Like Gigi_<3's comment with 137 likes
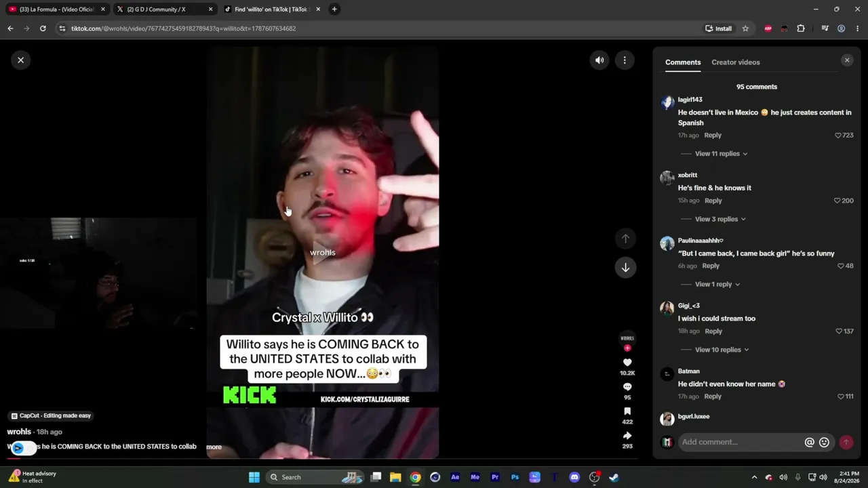Screen dimensions: 868x488 click(x=840, y=331)
